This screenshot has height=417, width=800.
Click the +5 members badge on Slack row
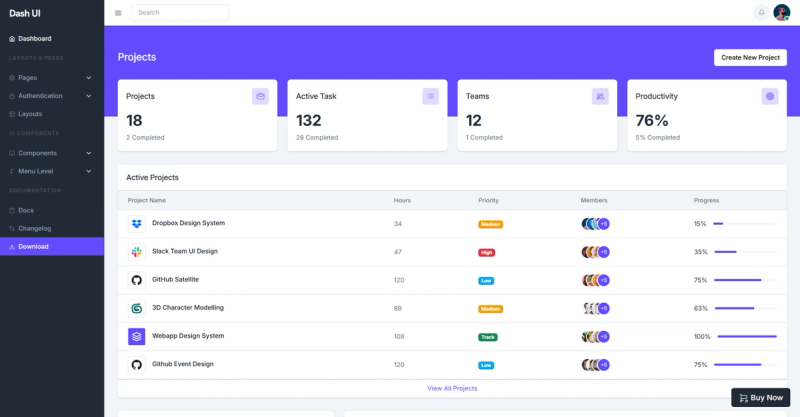point(604,252)
